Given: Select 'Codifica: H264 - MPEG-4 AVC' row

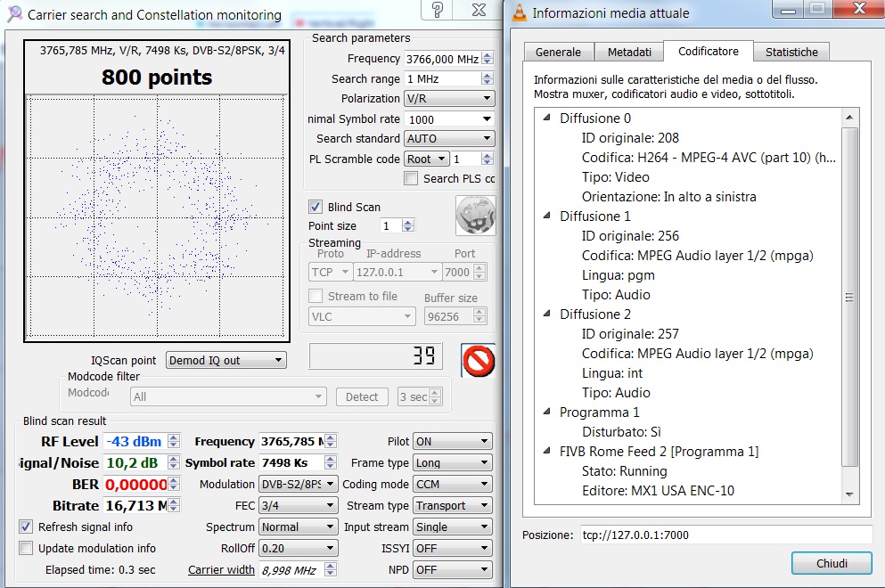Looking at the screenshot, I should (x=709, y=158).
